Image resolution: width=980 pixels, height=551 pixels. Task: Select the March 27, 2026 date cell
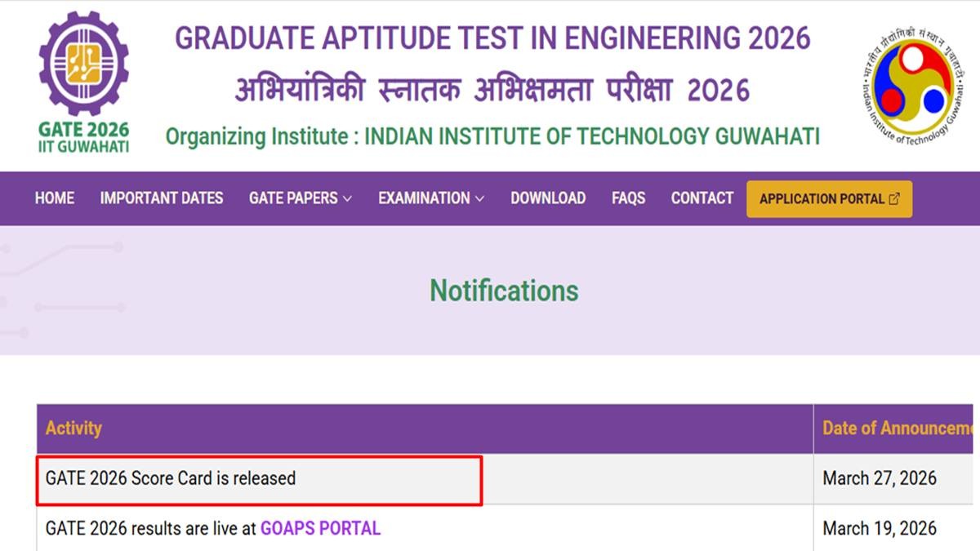coord(880,478)
